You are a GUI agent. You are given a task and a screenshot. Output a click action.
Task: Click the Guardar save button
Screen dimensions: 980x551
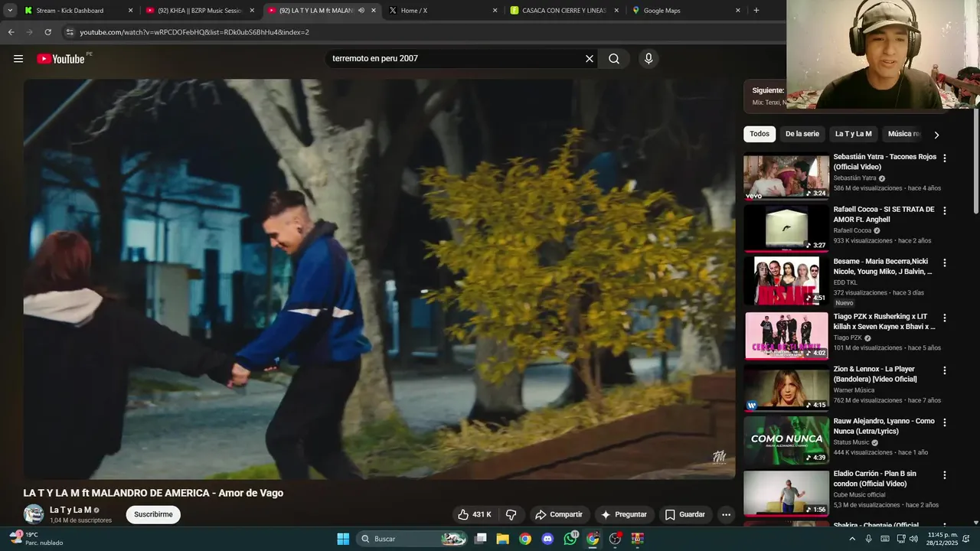tap(685, 514)
